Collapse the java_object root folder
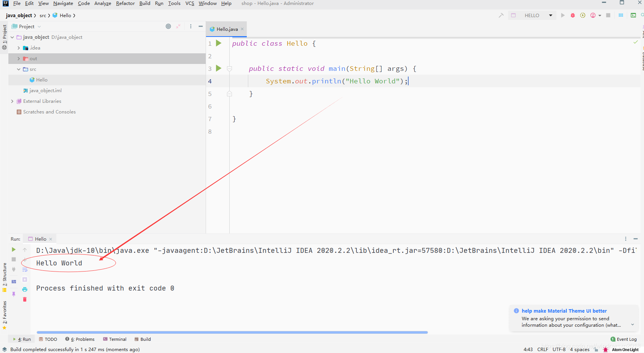This screenshot has height=353, width=644. (12, 37)
